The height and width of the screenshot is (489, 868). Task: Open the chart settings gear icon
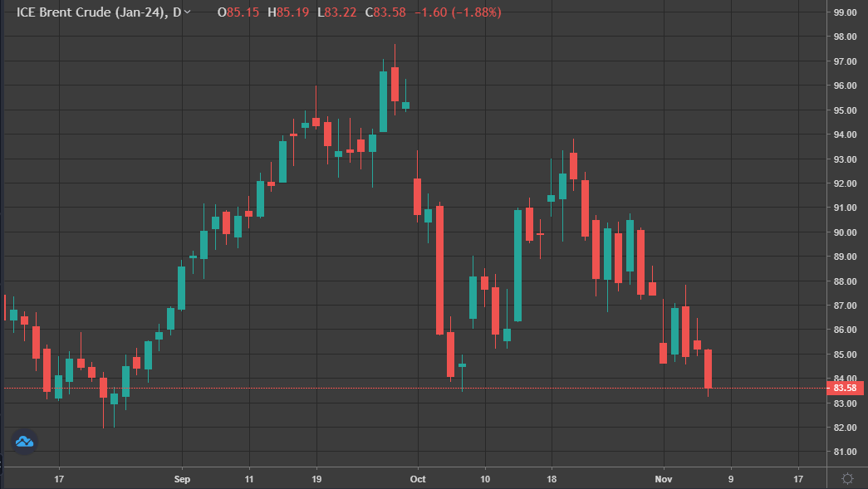[847, 478]
